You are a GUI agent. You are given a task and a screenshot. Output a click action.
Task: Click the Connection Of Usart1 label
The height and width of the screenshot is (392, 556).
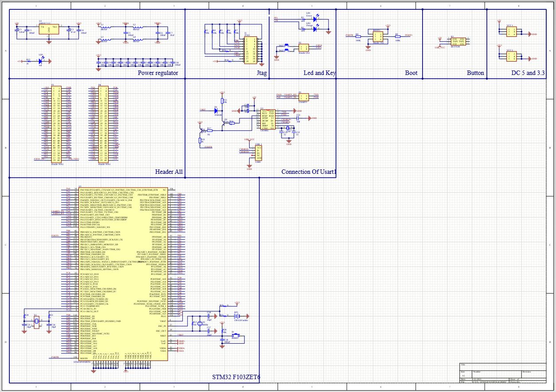309,172
